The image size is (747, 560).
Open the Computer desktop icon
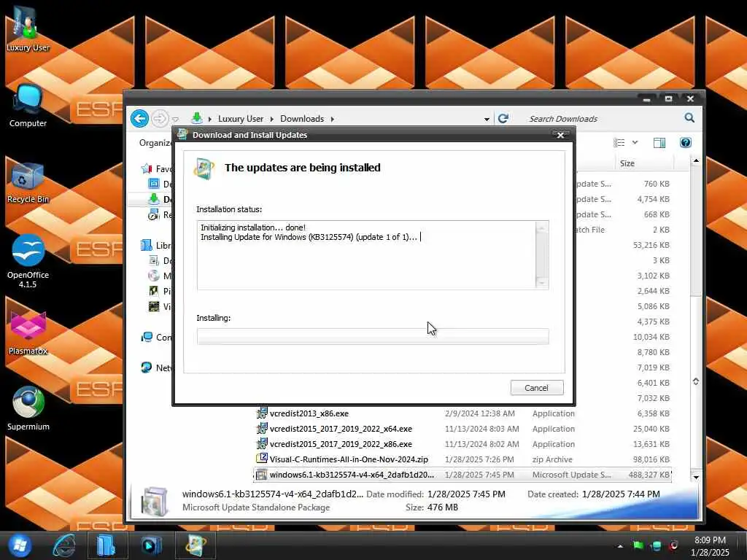pyautogui.click(x=28, y=106)
